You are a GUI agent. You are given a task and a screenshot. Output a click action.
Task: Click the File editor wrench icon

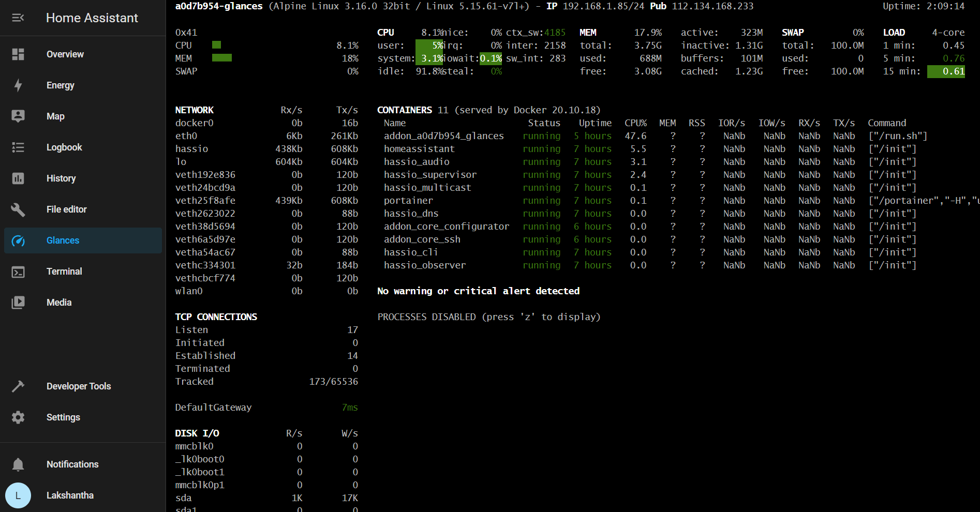(x=18, y=209)
